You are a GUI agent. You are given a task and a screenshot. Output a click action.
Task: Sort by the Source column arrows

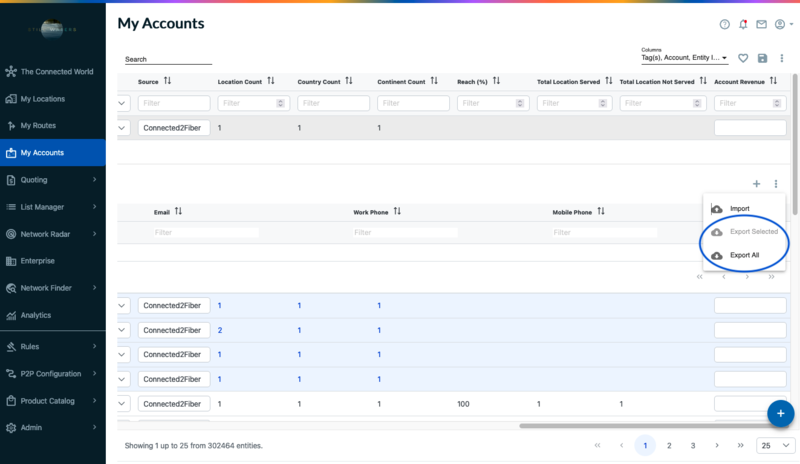(x=168, y=81)
